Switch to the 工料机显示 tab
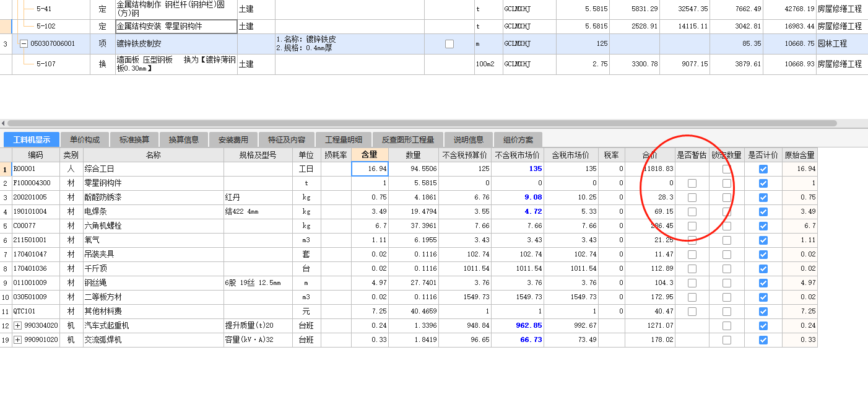This screenshot has height=394, width=868. [x=32, y=139]
